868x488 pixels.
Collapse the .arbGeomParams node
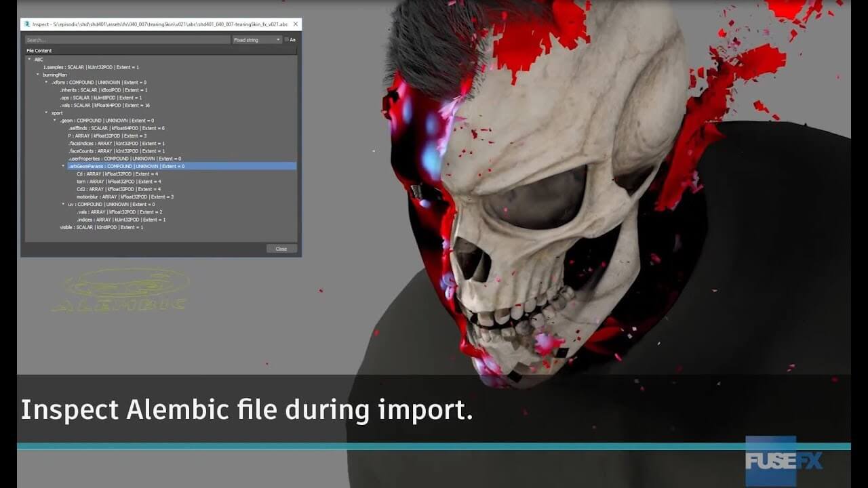[x=64, y=166]
